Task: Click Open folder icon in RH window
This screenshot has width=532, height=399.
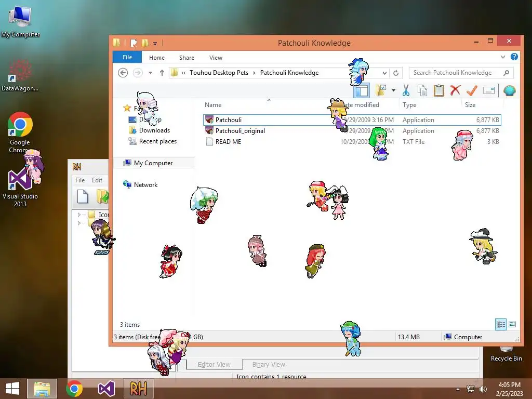Action: 102,196
